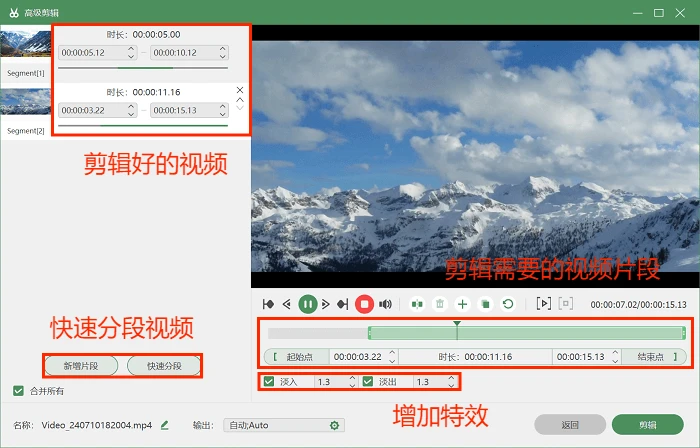
Task: Pause the video playback
Action: point(308,304)
